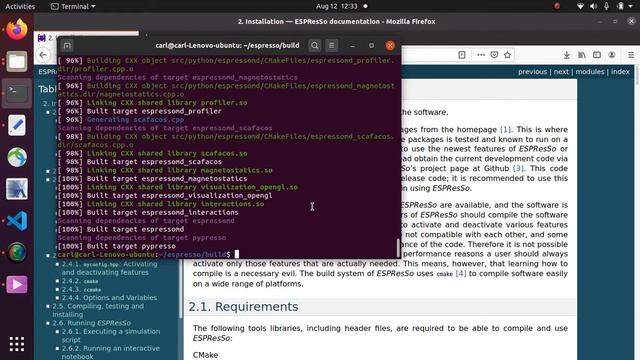This screenshot has height=360, width=640.
Task: Open the clock Aug 12 12:33 calendar
Action: click(x=337, y=6)
